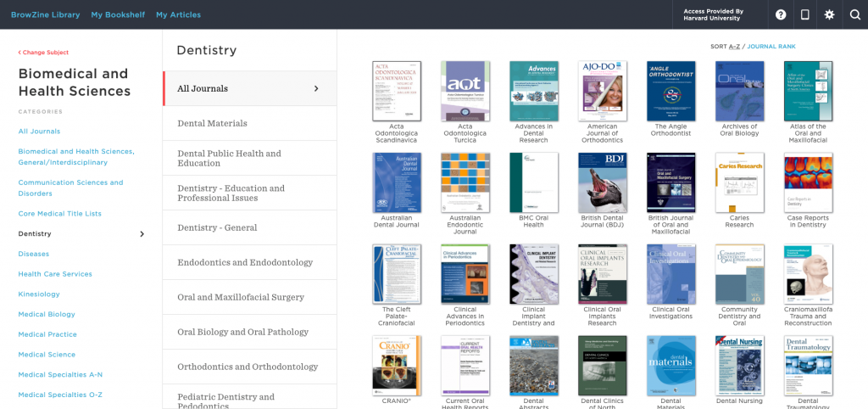Open Case Reports in Dentistry cover
Screen dimensions: 868x409
pos(809,183)
